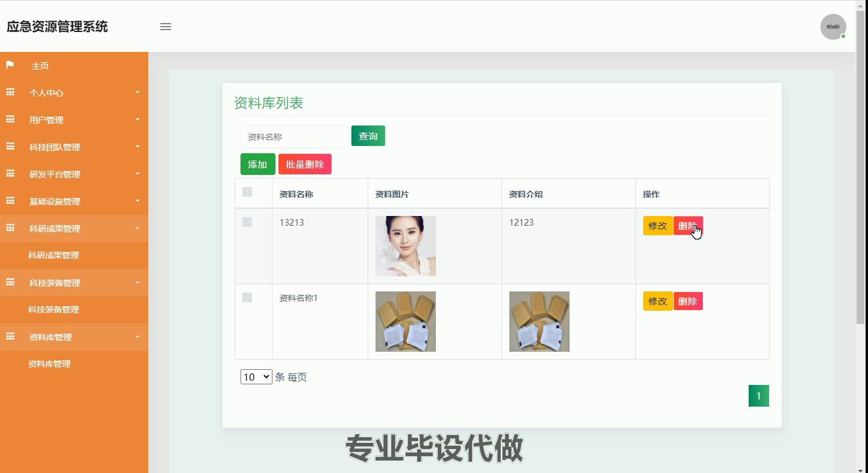The height and width of the screenshot is (473, 868).
Task: Click 删除 for row 资料名称1
Action: 688,301
